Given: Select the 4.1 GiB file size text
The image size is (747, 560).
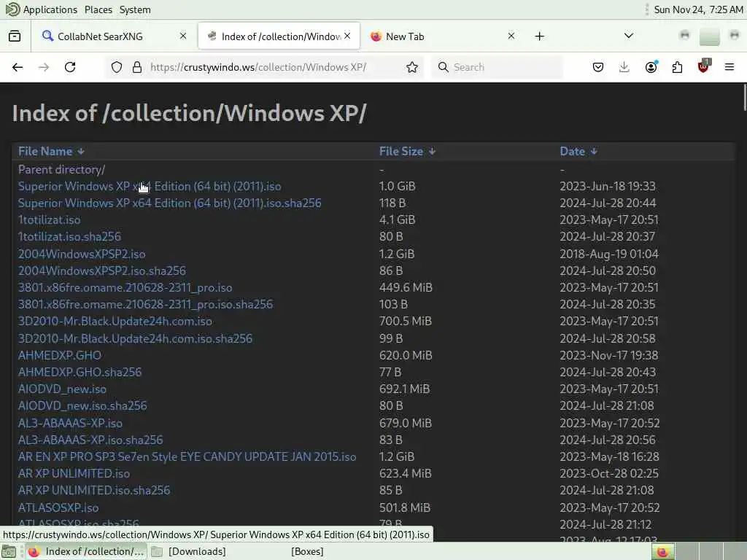Looking at the screenshot, I should (397, 220).
